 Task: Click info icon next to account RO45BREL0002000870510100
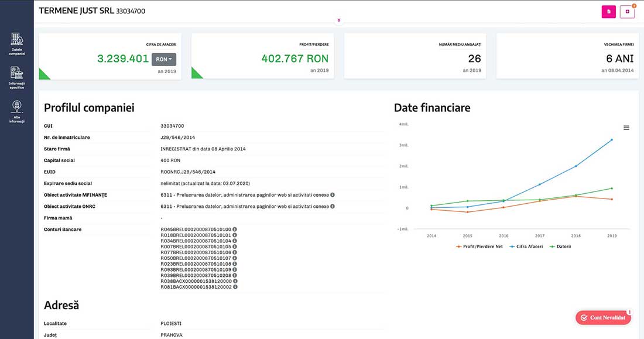235,230
